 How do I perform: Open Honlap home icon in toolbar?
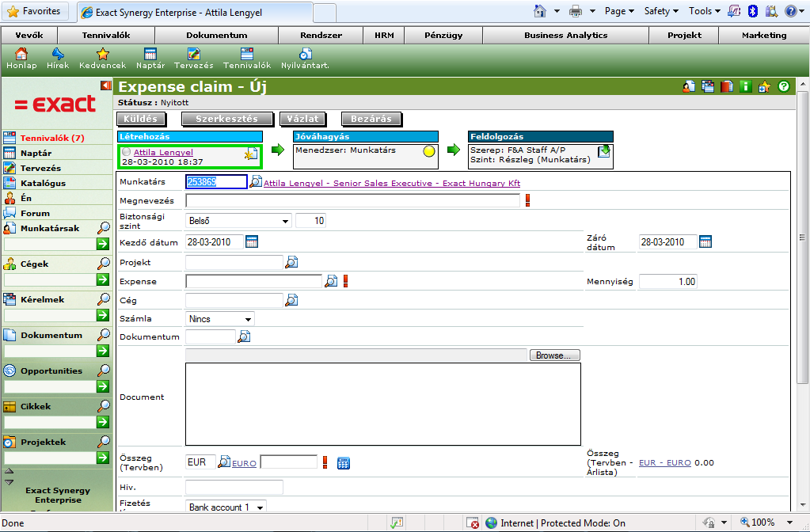tap(21, 54)
